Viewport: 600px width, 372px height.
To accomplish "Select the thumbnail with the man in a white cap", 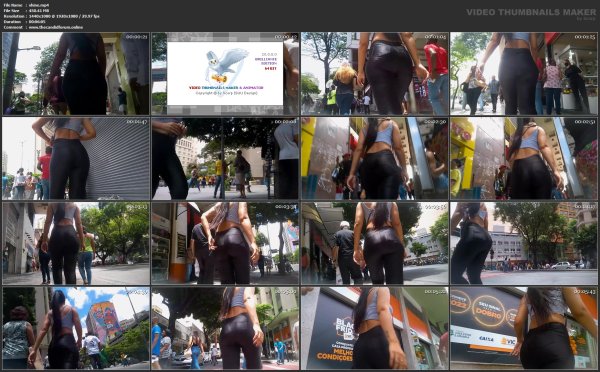I will coord(375,243).
